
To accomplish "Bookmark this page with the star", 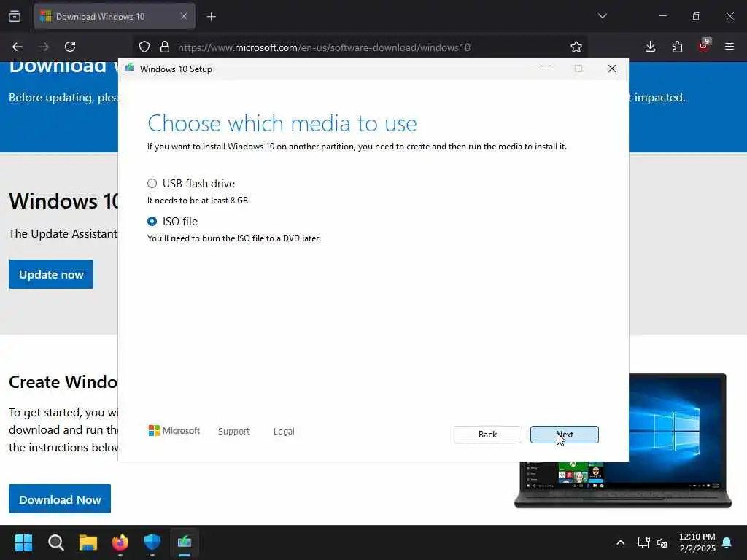I will point(576,47).
